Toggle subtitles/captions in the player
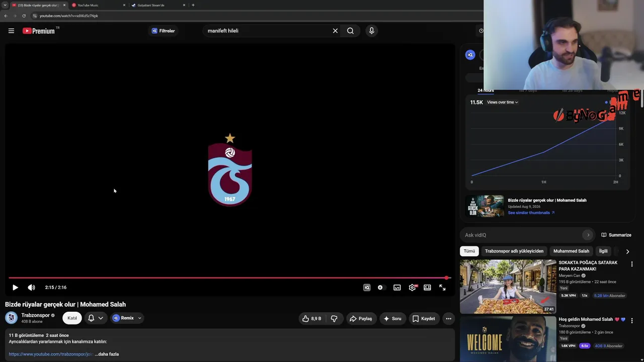The height and width of the screenshot is (362, 644). pos(397,288)
